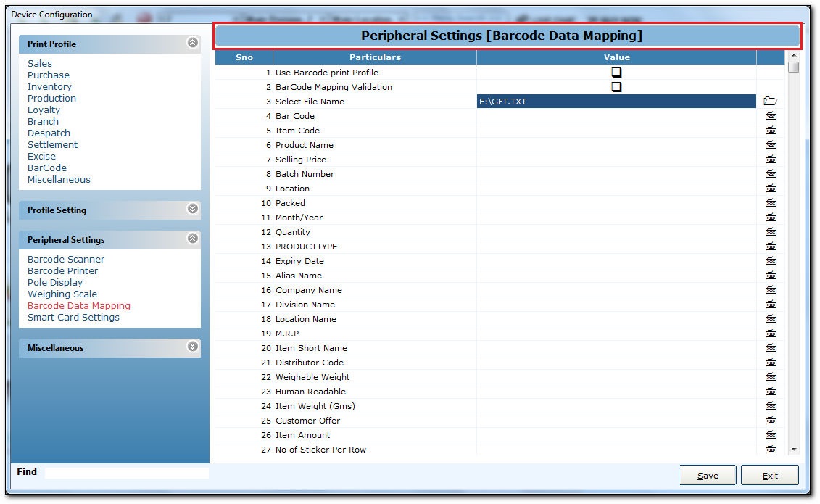Click keyboard icon in M.R.P row
This screenshot has height=504, width=820.
pos(771,334)
